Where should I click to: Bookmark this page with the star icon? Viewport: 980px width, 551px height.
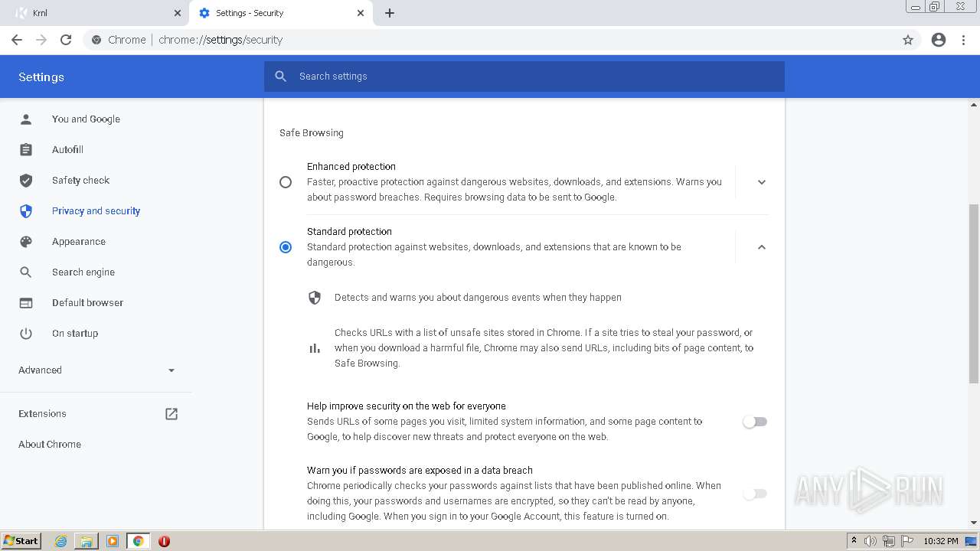[x=908, y=40]
